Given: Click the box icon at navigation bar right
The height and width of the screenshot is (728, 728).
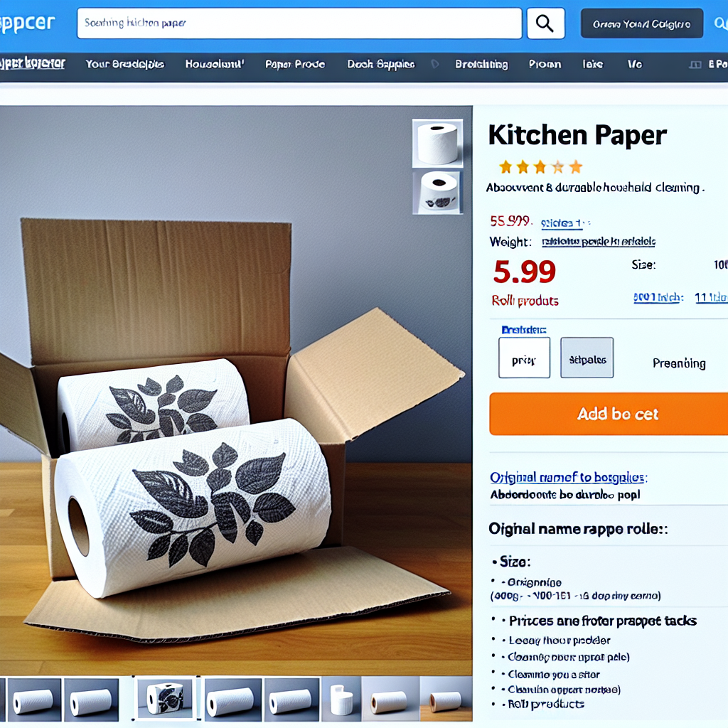Looking at the screenshot, I should [695, 65].
